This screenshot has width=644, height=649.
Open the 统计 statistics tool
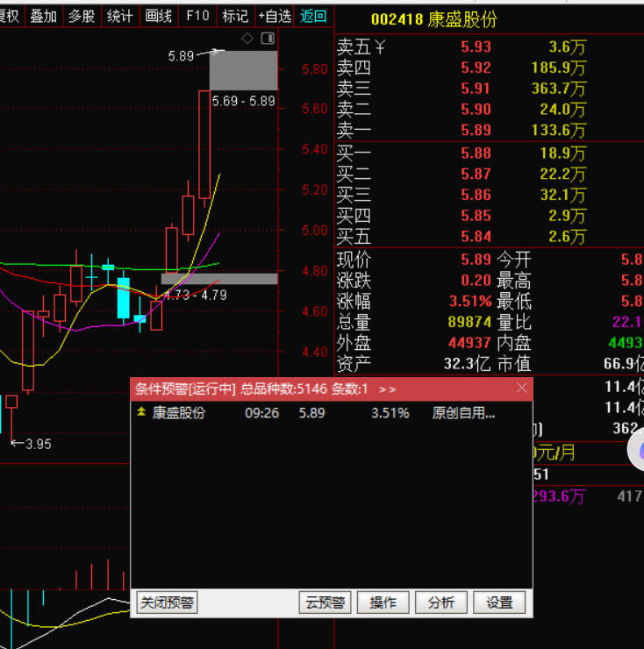[x=119, y=16]
